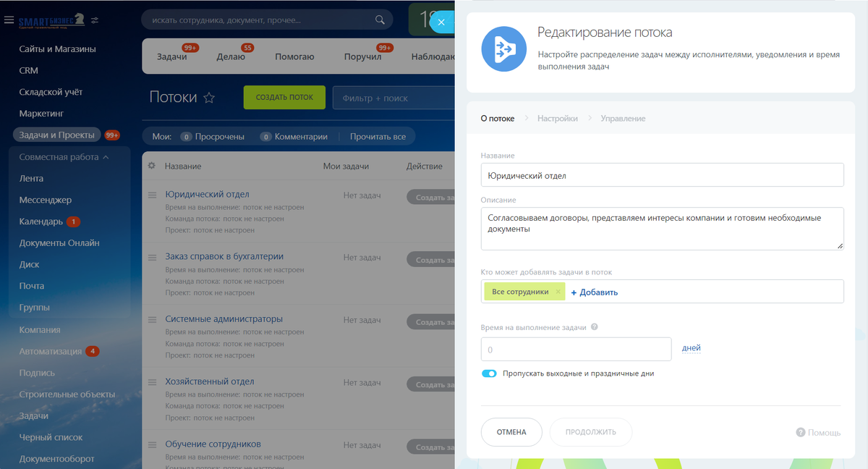Image resolution: width=868 pixels, height=469 pixels.
Task: Click the Помощь help link
Action: [818, 433]
